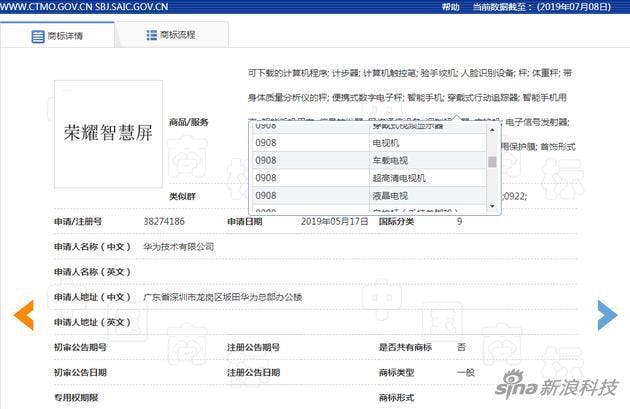630x409 pixels.
Task: Click the 商品/服务 label
Action: pos(188,122)
